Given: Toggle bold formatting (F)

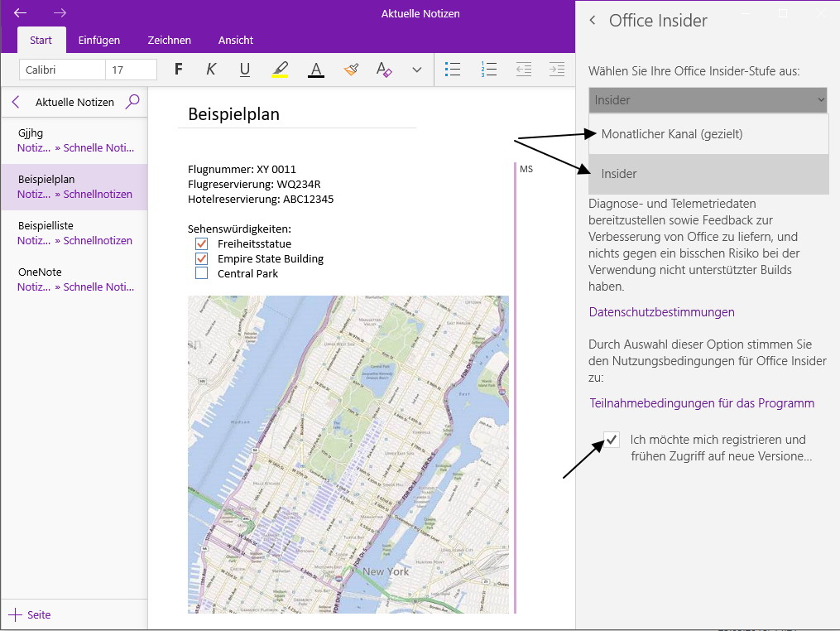Looking at the screenshot, I should (179, 70).
